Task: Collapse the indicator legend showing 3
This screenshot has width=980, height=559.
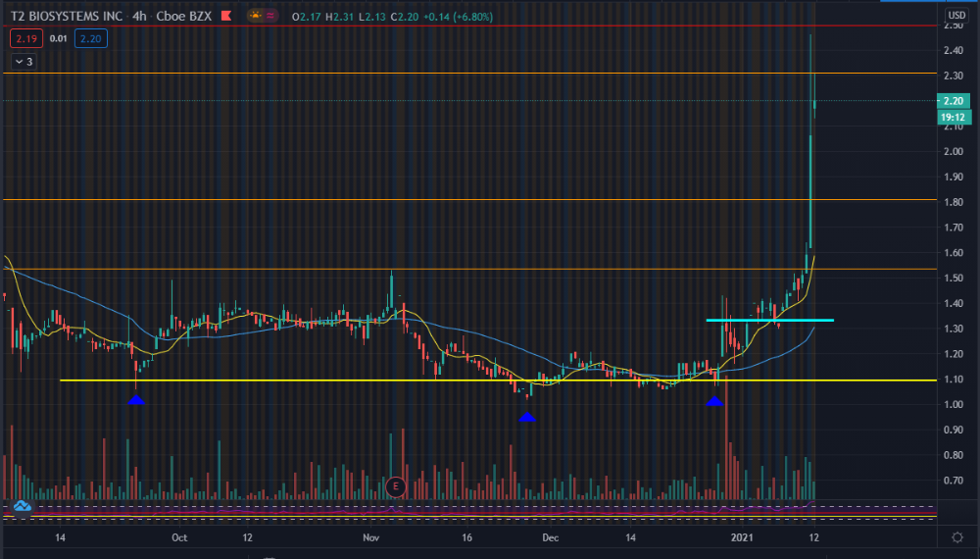Action: 23,62
